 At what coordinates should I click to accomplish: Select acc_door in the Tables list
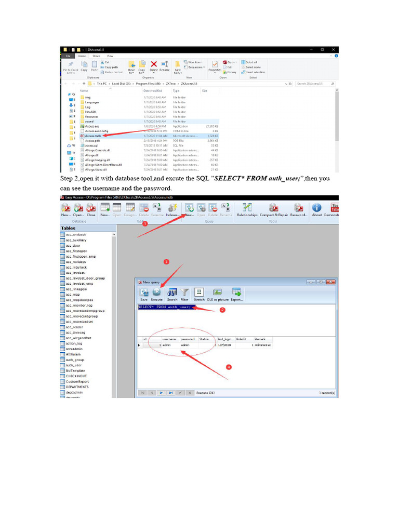point(73,245)
